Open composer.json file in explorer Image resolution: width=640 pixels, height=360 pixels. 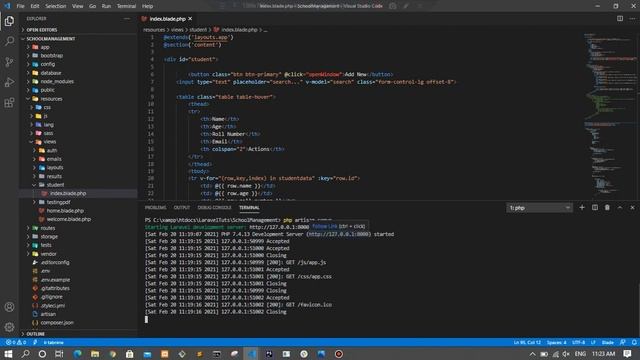click(x=57, y=323)
